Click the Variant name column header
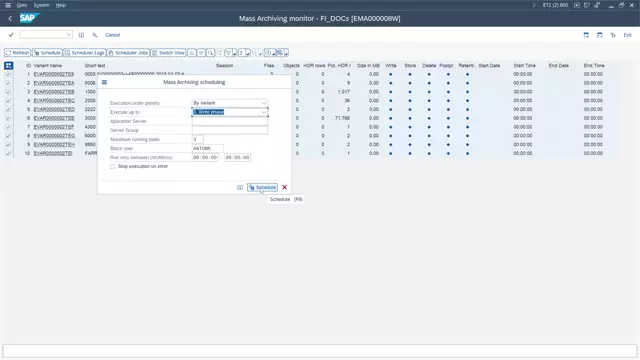640x360 pixels. (48, 65)
